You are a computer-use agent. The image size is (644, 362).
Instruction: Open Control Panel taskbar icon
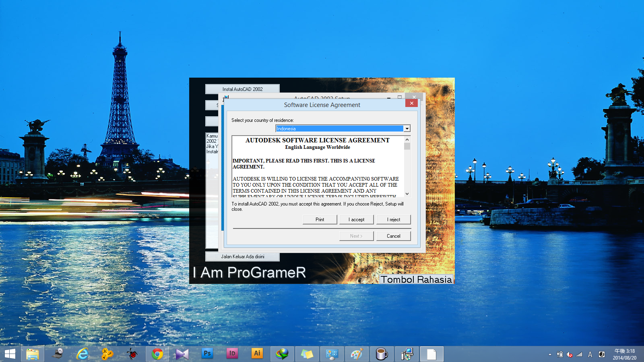click(x=332, y=354)
